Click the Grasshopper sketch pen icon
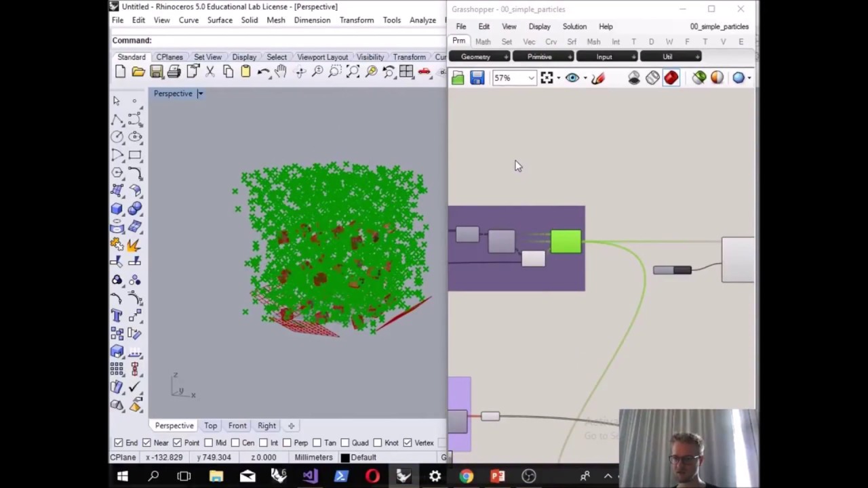 (x=597, y=78)
